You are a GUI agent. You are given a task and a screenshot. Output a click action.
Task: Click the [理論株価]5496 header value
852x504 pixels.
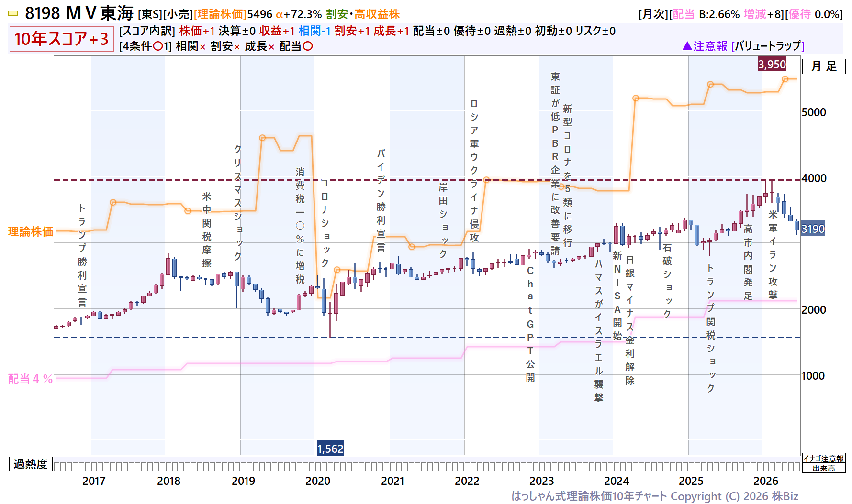coord(233,14)
